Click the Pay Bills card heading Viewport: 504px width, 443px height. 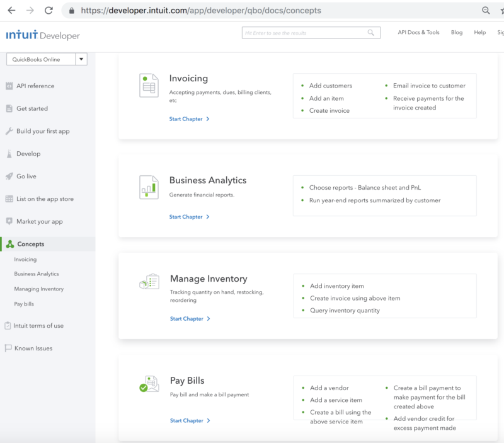(187, 381)
